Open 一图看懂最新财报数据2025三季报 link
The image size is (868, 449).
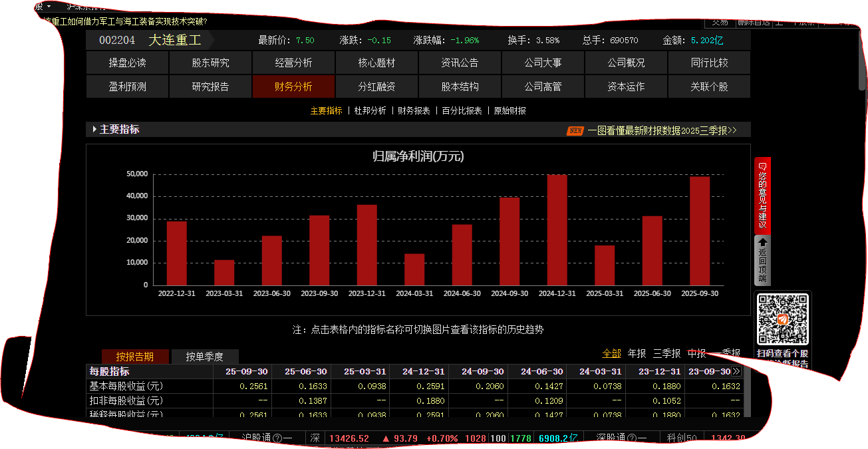click(x=662, y=130)
